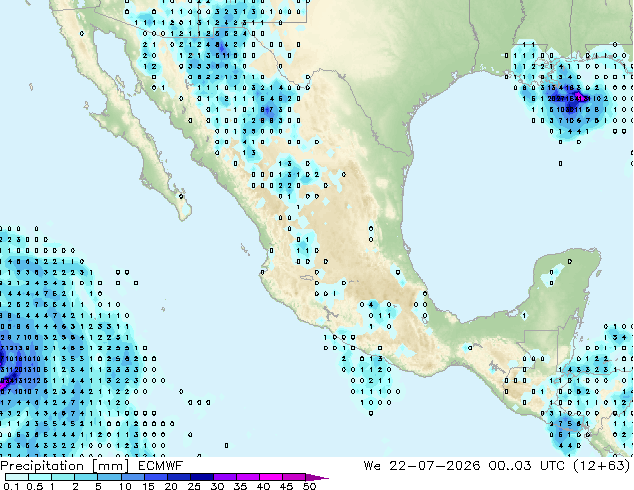
Task: Click the '45' legend tick label
Action: click(286, 486)
